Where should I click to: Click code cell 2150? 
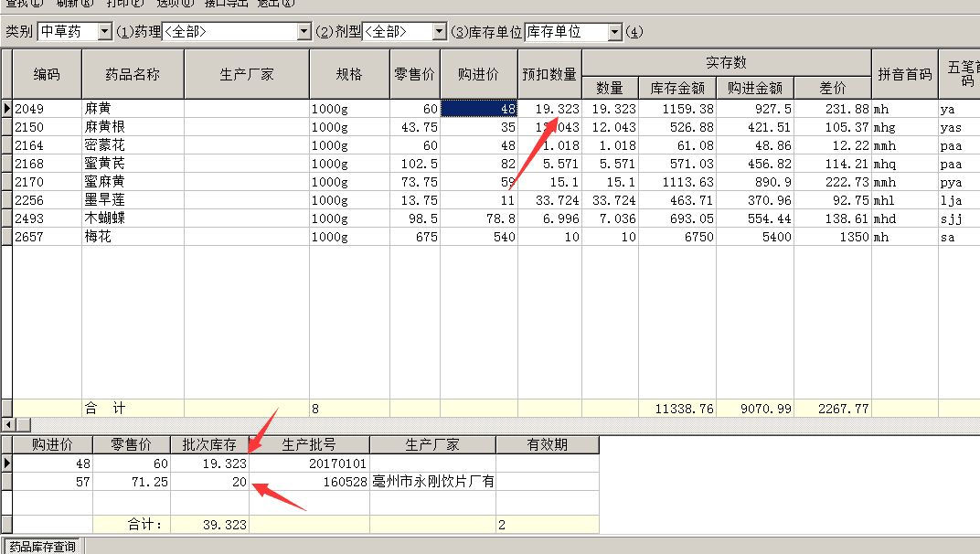click(47, 127)
